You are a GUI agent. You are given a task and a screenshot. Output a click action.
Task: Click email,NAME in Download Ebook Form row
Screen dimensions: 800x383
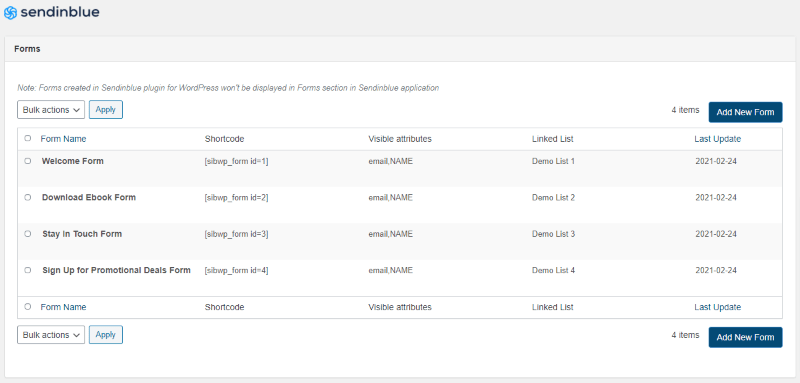pyautogui.click(x=390, y=197)
